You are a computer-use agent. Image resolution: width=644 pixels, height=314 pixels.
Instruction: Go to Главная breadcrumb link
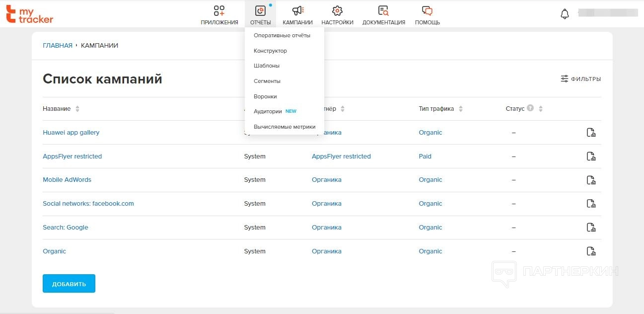pyautogui.click(x=58, y=45)
